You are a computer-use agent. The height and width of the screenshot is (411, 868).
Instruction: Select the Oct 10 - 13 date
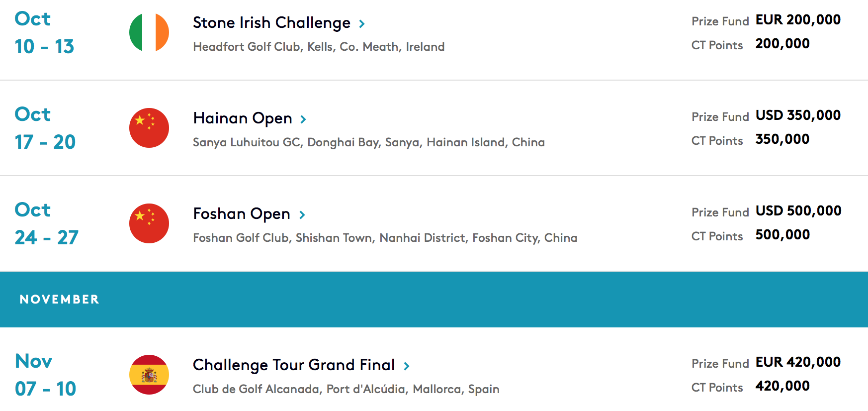click(44, 33)
